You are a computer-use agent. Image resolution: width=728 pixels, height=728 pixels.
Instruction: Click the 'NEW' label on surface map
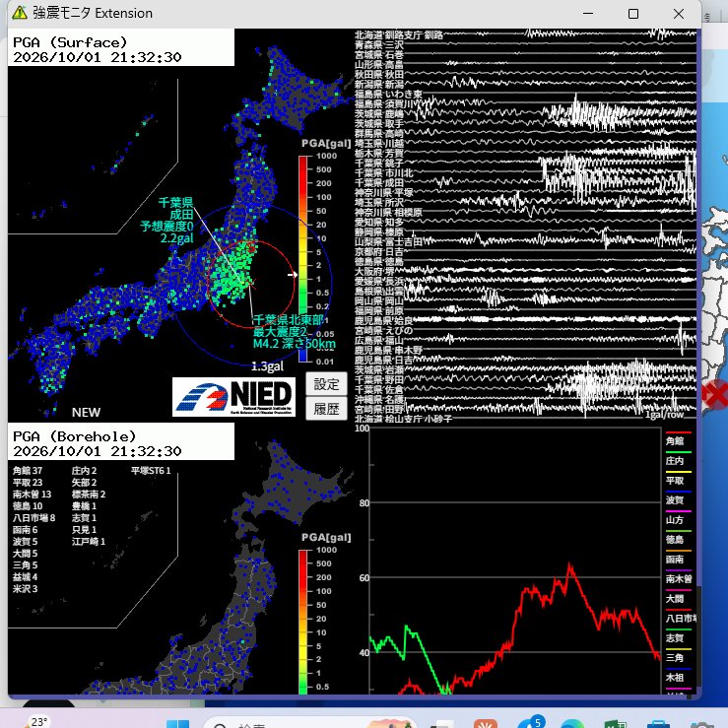pyautogui.click(x=86, y=413)
